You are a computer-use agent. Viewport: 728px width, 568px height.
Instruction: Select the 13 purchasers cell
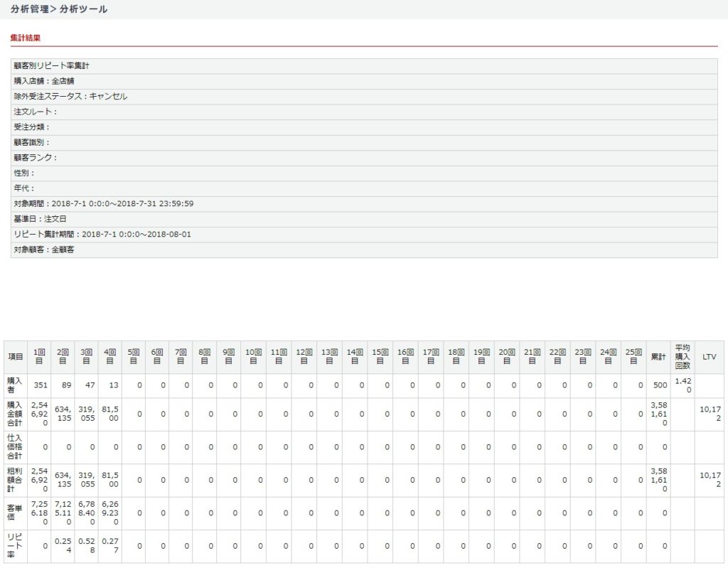110,385
